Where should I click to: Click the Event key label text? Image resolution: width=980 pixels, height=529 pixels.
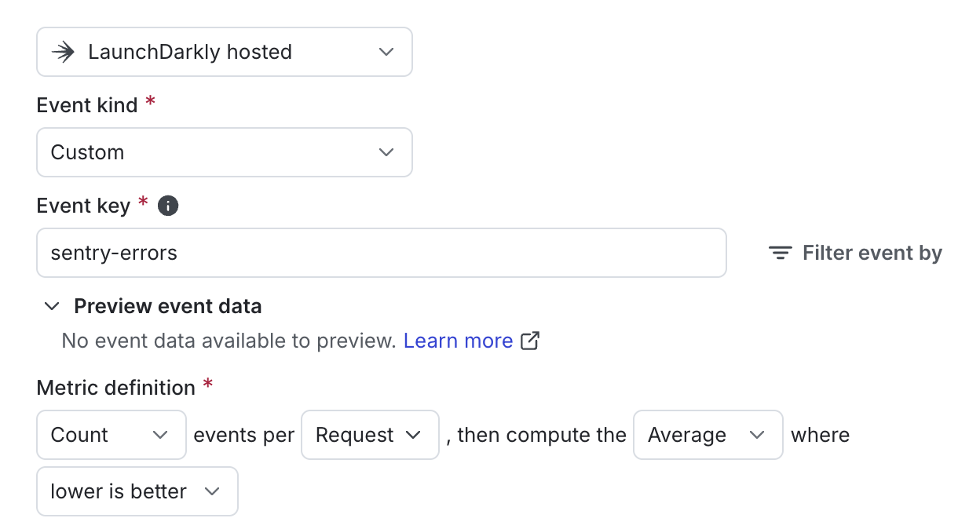coord(83,206)
